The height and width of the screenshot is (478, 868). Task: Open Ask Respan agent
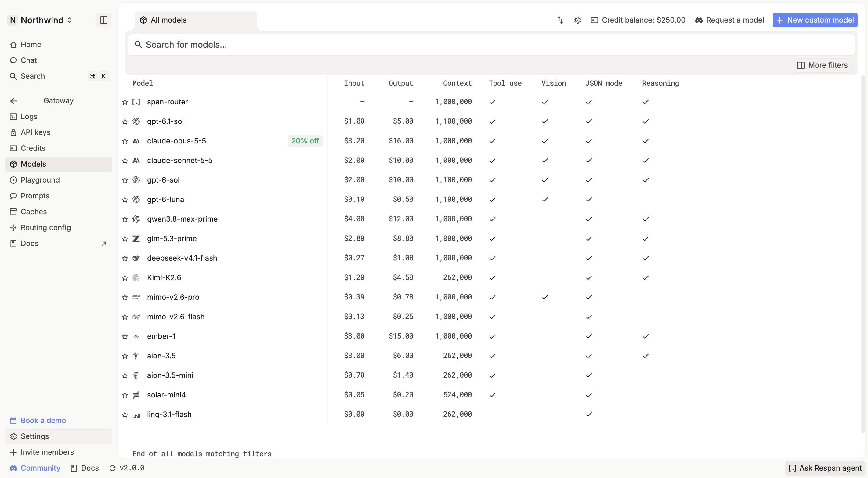pos(825,468)
